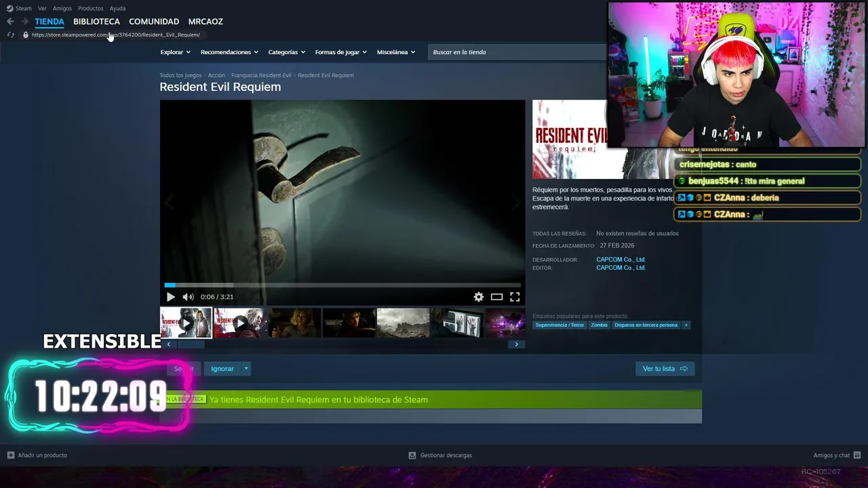Open the Acción breadcrumb link
The width and height of the screenshot is (868, 488).
coord(216,75)
